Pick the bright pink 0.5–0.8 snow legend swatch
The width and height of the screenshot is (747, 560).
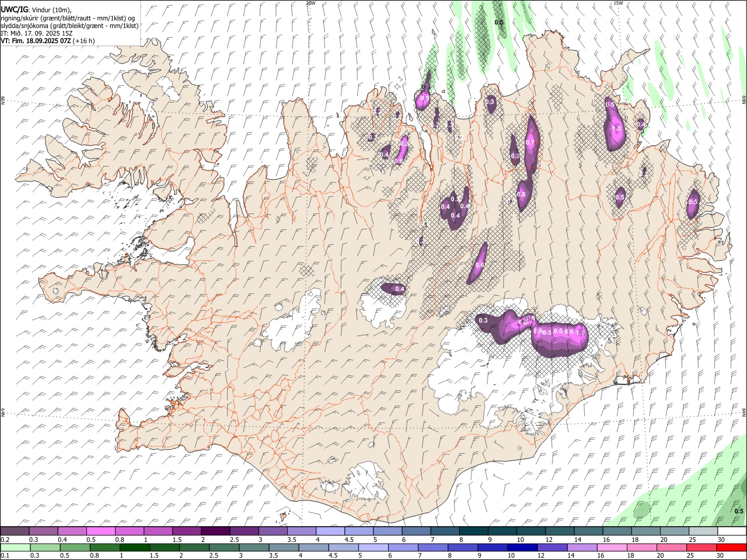click(x=101, y=531)
